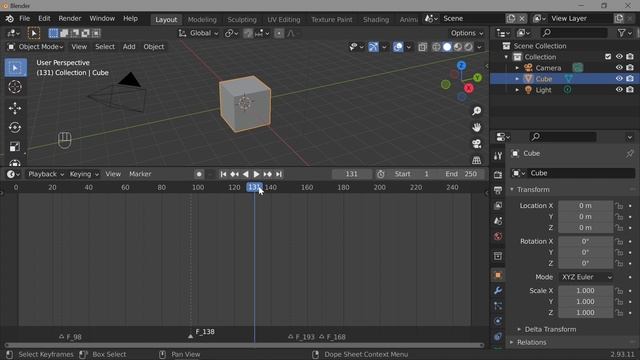Open the Scene properties tab

coord(498,221)
